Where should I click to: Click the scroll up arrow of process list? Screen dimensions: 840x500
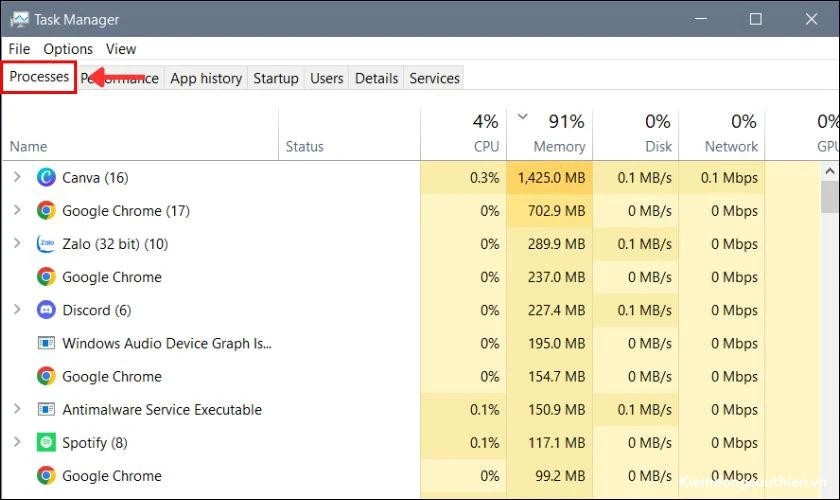[x=830, y=171]
